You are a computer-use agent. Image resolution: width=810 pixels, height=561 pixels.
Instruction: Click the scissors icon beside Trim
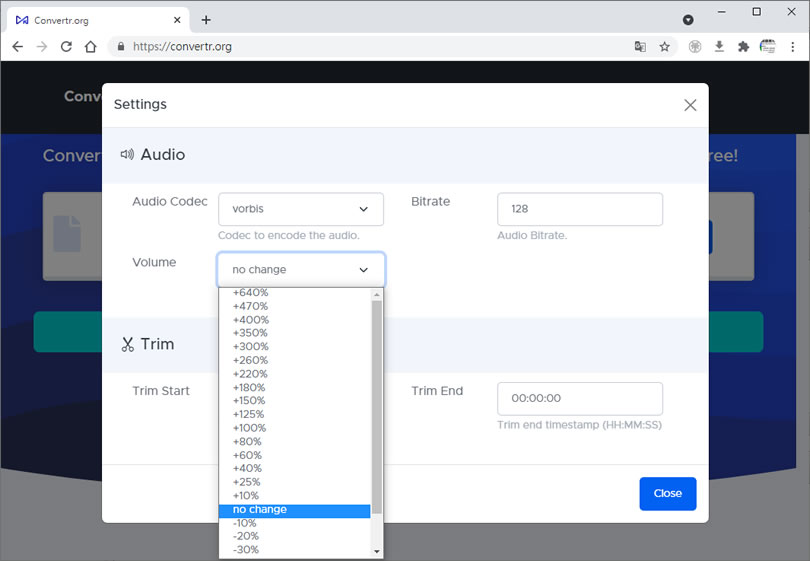coord(128,344)
